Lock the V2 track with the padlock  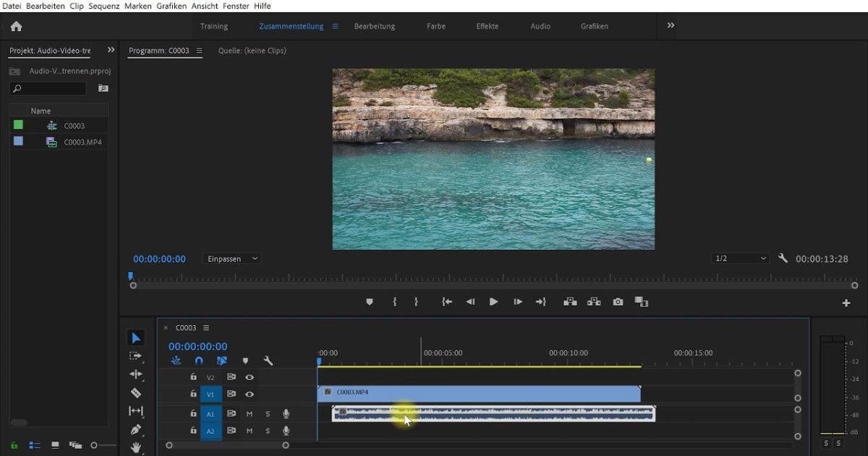point(192,376)
